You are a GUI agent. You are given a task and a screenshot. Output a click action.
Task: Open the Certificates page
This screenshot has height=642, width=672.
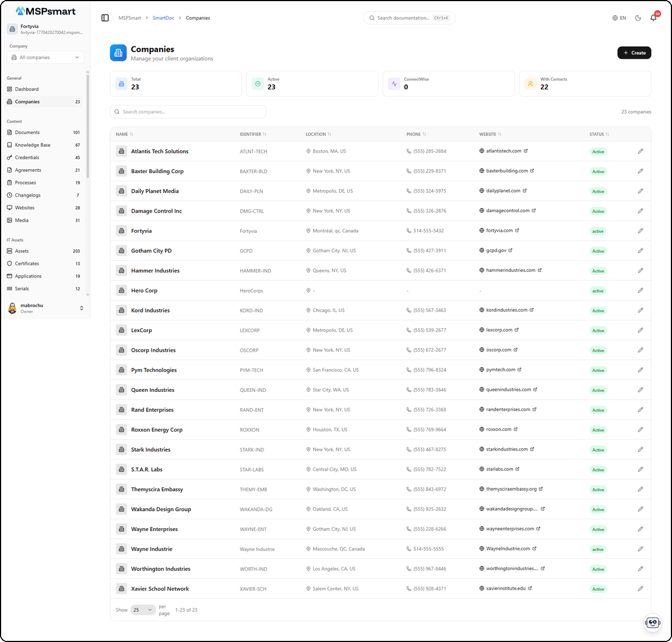(x=27, y=263)
